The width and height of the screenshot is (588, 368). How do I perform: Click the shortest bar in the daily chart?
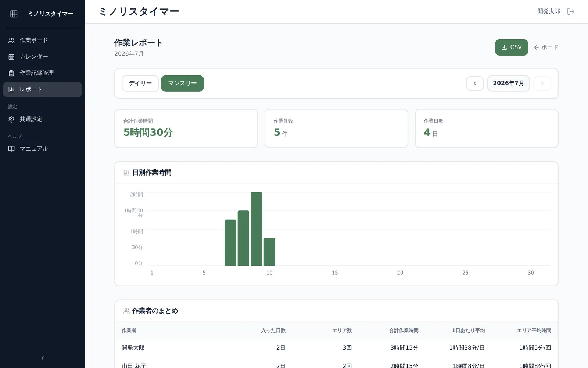click(269, 252)
